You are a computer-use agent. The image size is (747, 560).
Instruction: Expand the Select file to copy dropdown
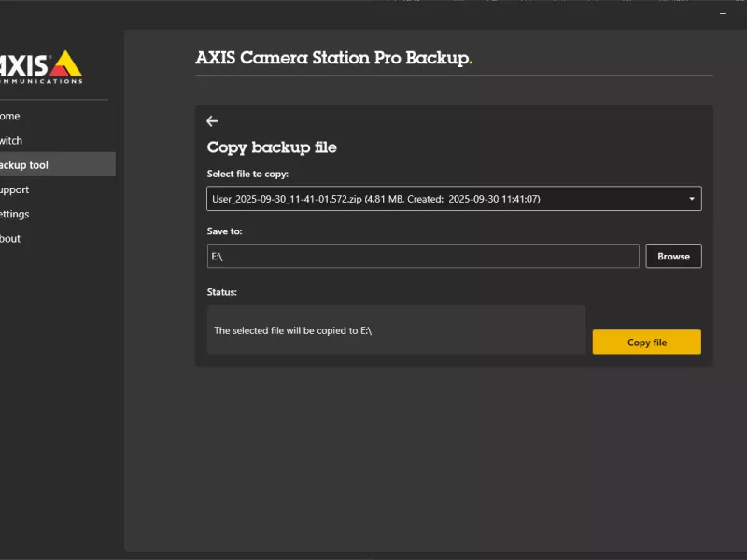click(x=453, y=198)
